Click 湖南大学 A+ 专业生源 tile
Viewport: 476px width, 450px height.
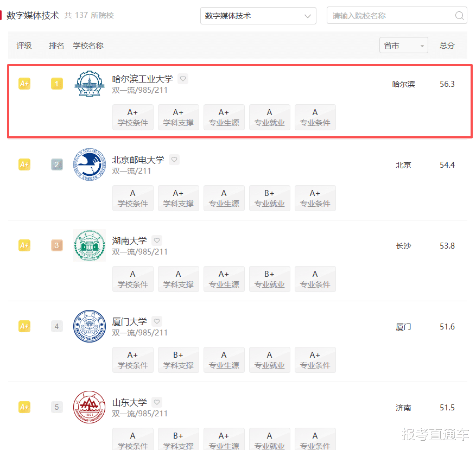224,279
